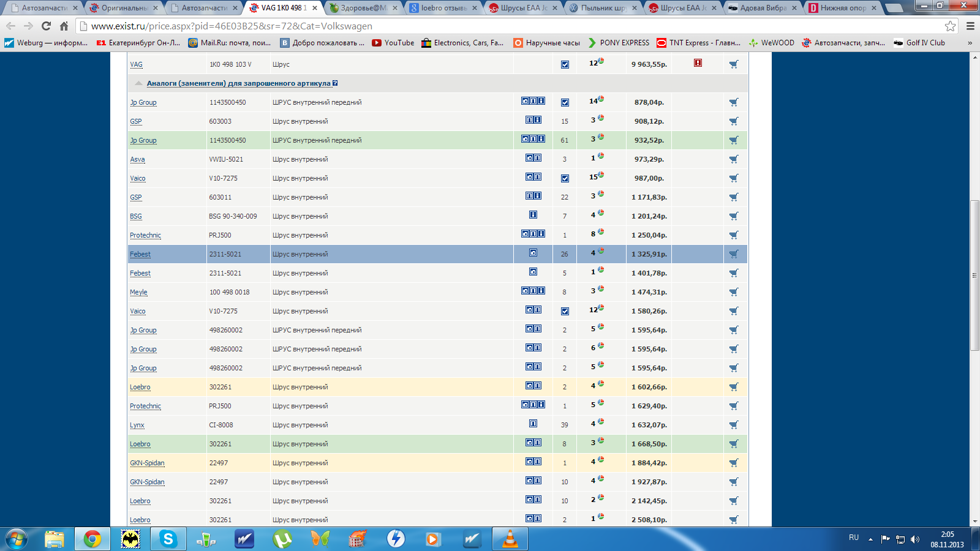Add Febest 1 325,91р. item to cart
Image resolution: width=980 pixels, height=551 pixels.
click(734, 254)
